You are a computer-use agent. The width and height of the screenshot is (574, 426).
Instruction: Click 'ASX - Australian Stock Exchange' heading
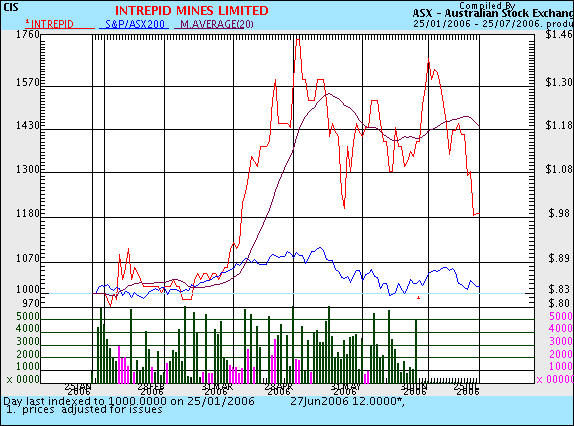493,14
